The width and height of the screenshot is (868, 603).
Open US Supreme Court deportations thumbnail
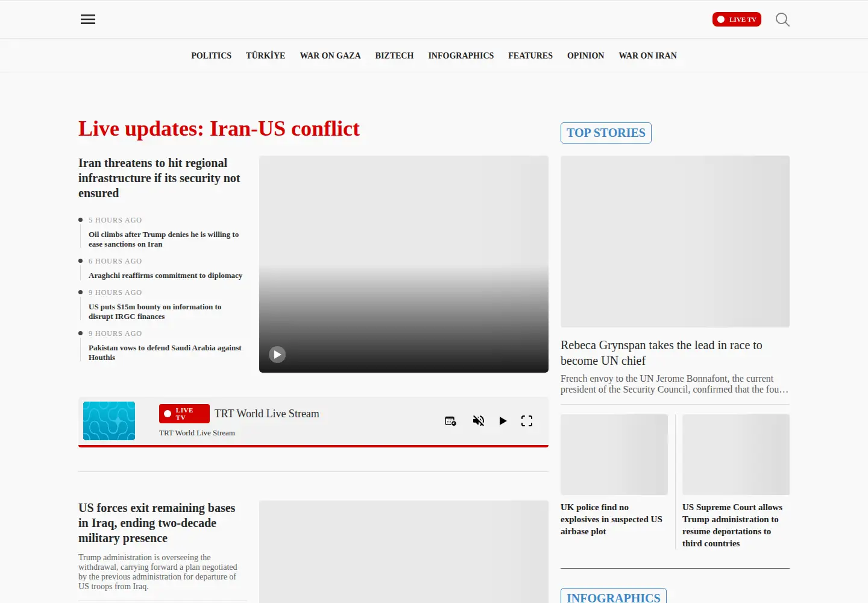tap(736, 455)
